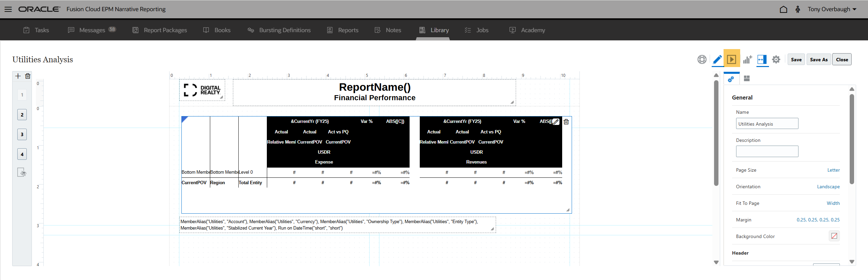Edit the Margin values link
Image resolution: width=868 pixels, height=280 pixels.
pos(818,220)
